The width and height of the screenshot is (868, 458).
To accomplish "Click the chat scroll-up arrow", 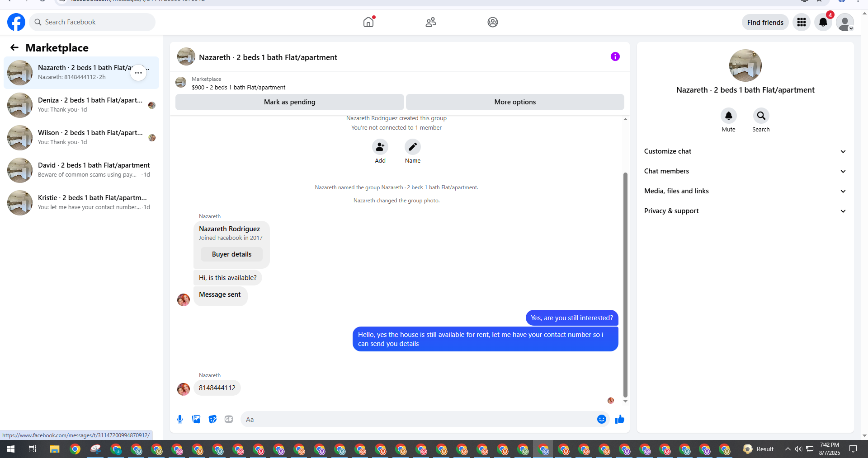I will (x=625, y=119).
